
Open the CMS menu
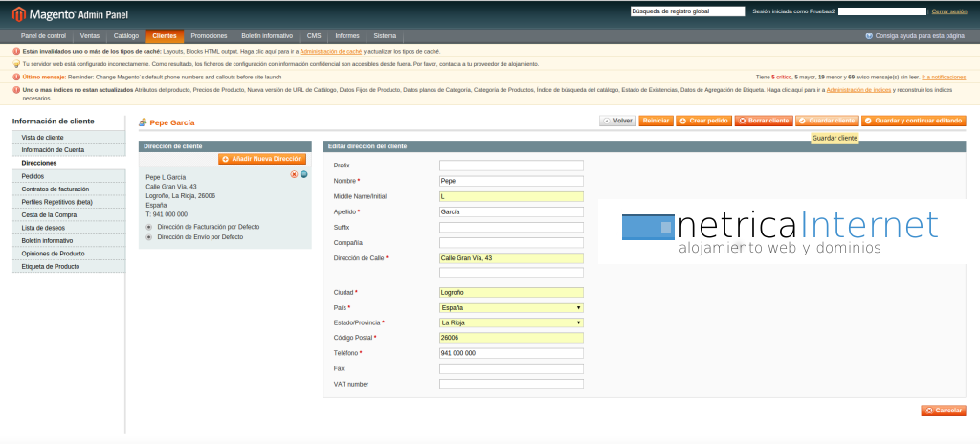[314, 36]
